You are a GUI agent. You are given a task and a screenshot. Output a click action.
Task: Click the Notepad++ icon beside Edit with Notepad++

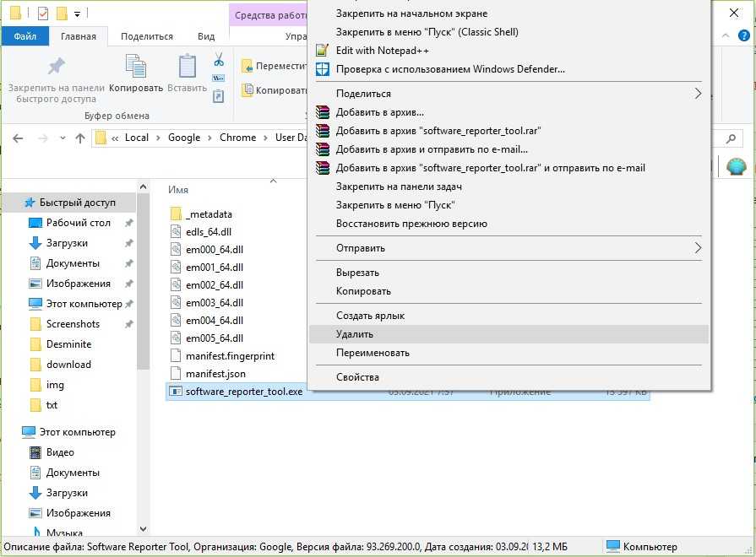point(322,51)
